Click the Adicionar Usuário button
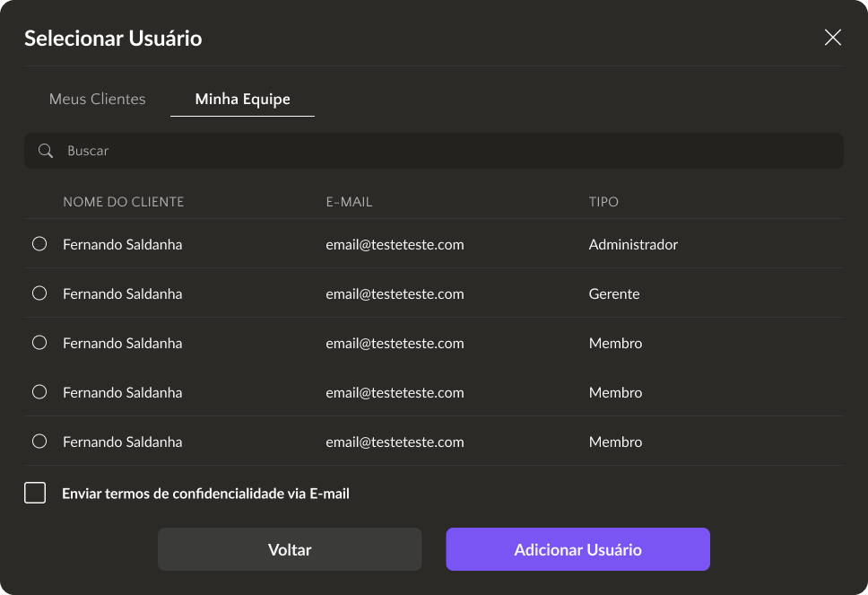This screenshot has height=595, width=868. [x=577, y=549]
